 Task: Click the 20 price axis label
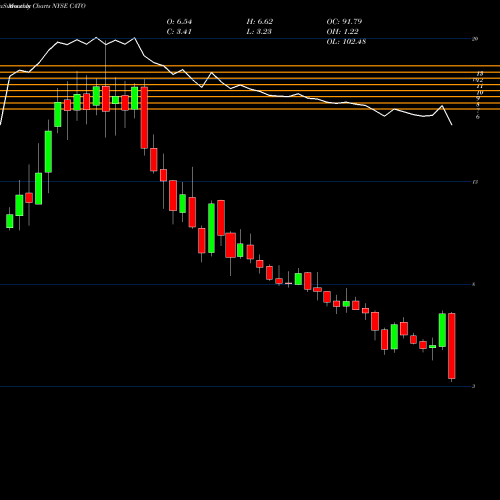coord(475,39)
